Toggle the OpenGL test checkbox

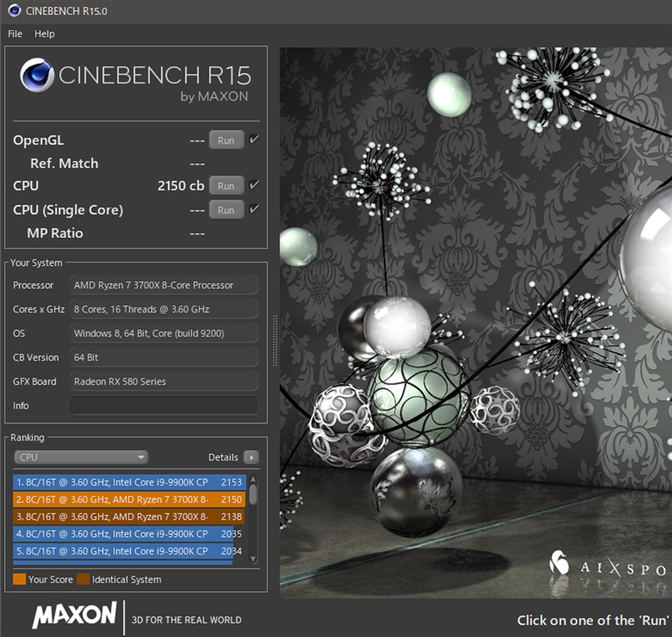pos(254,139)
